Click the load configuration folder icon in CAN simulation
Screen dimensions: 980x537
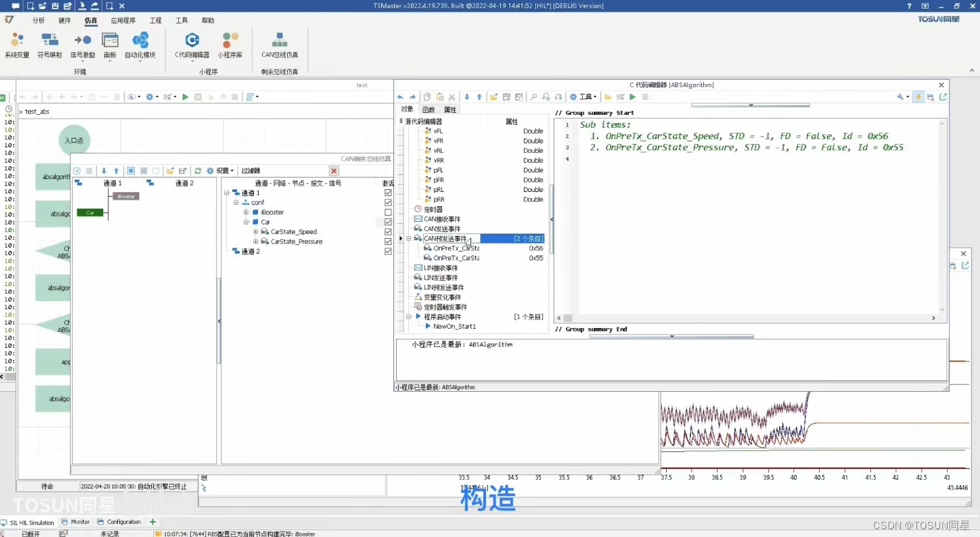point(170,171)
